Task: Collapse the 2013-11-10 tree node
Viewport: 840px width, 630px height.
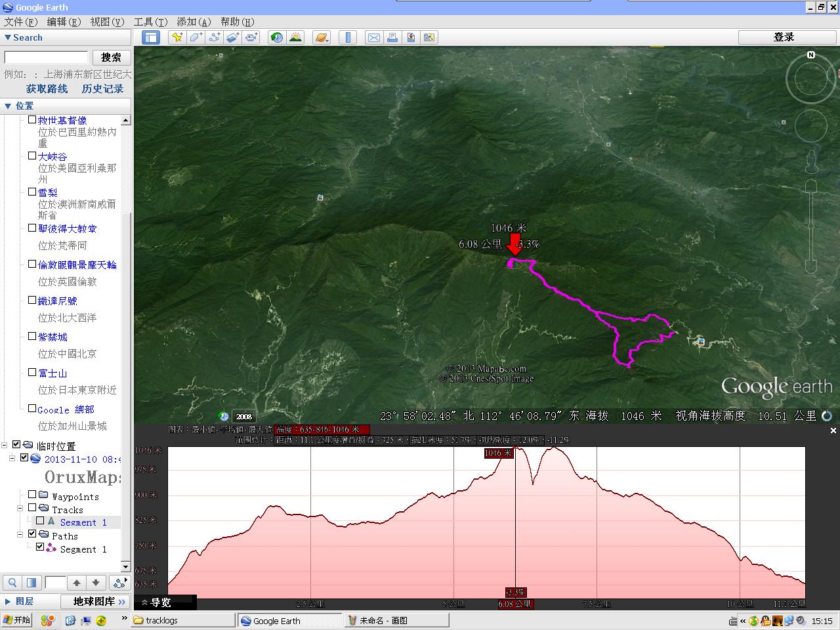Action: pyautogui.click(x=12, y=458)
